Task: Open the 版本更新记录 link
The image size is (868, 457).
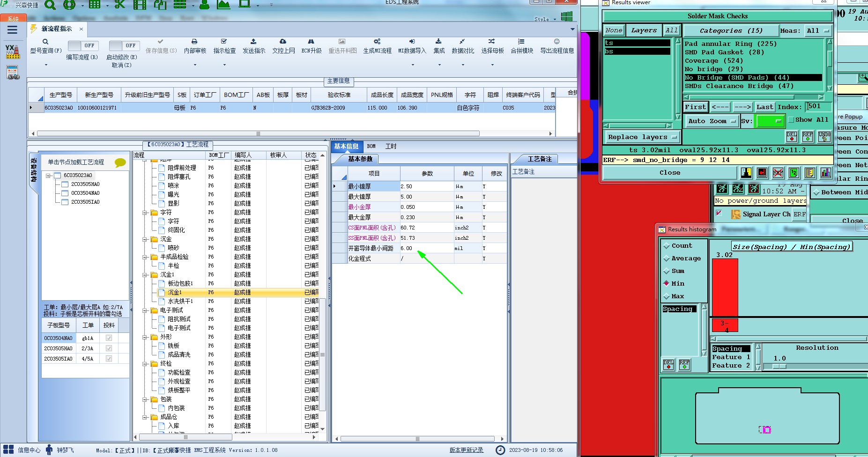Action: pos(467,450)
